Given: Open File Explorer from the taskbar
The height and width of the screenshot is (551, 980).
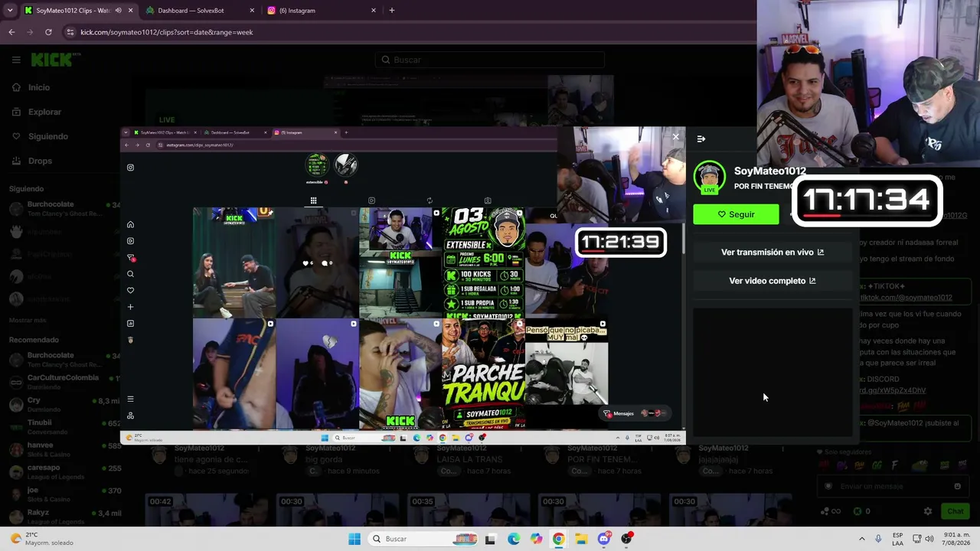Looking at the screenshot, I should (x=581, y=539).
